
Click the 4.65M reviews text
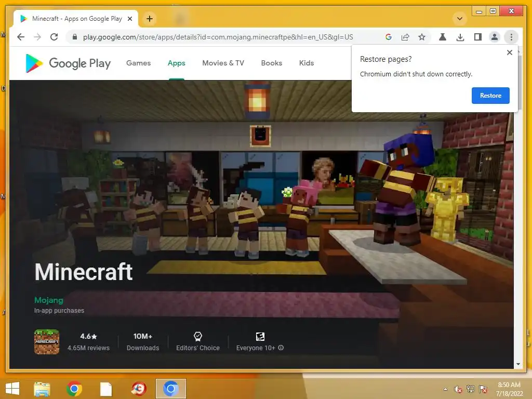click(x=88, y=348)
